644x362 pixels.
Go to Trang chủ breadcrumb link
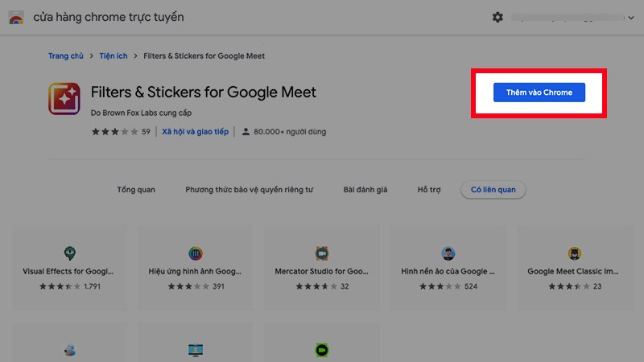click(65, 56)
